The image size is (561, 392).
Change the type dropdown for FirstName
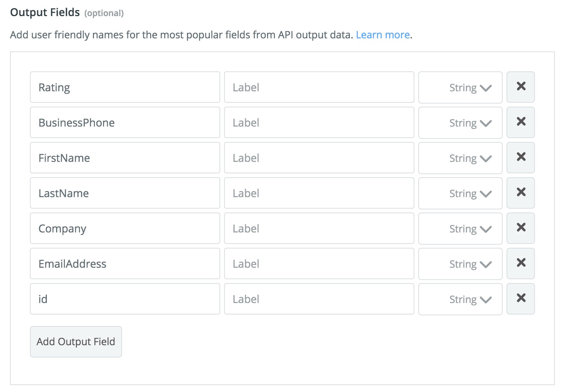tap(460, 158)
